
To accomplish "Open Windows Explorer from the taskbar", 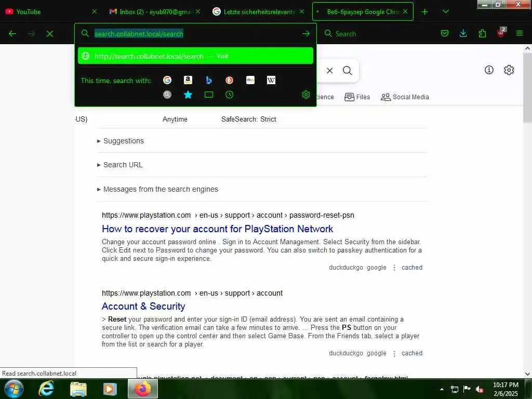I will click(x=78, y=389).
